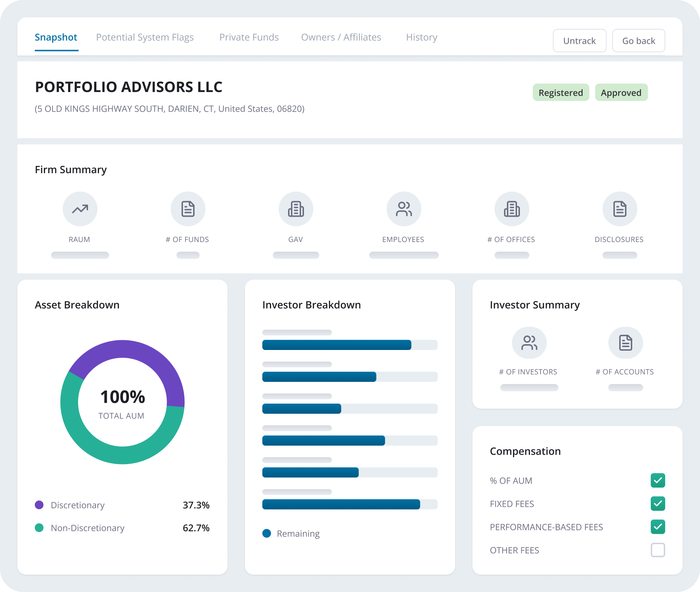
Task: Enable the Other Fees checkbox
Action: tap(658, 550)
